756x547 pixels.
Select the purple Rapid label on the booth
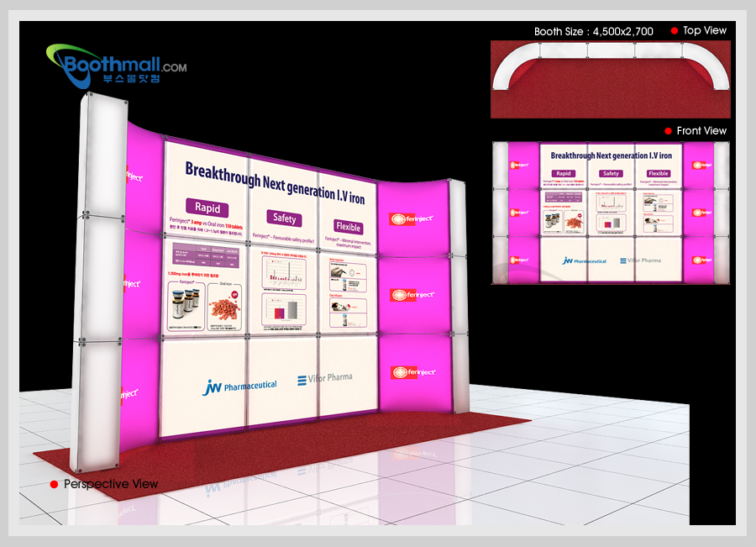207,208
